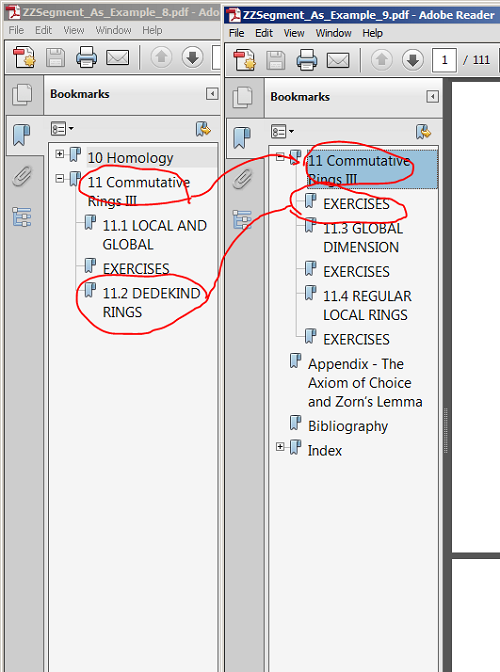
Task: Expand the Index bookmark node
Action: tap(280, 447)
